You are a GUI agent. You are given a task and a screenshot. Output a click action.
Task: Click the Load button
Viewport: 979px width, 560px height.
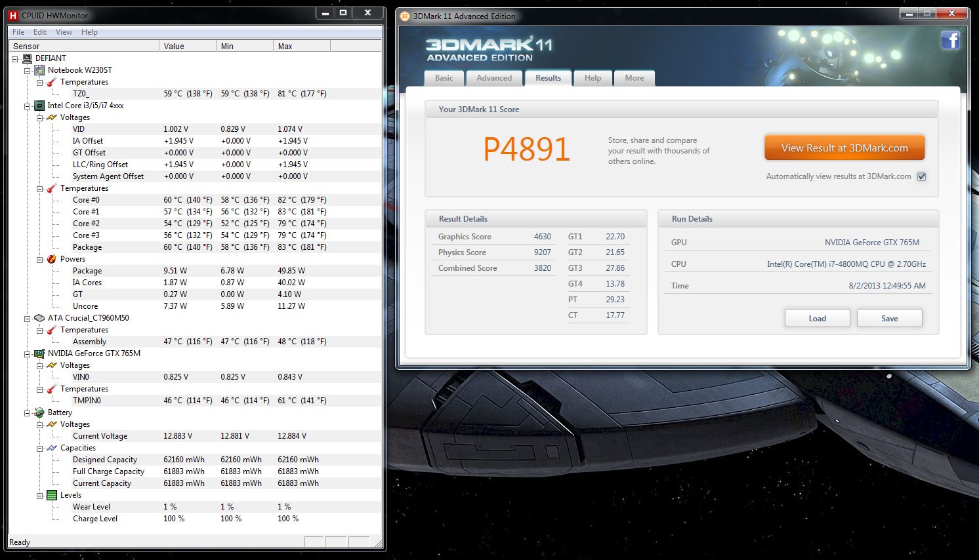pyautogui.click(x=818, y=319)
